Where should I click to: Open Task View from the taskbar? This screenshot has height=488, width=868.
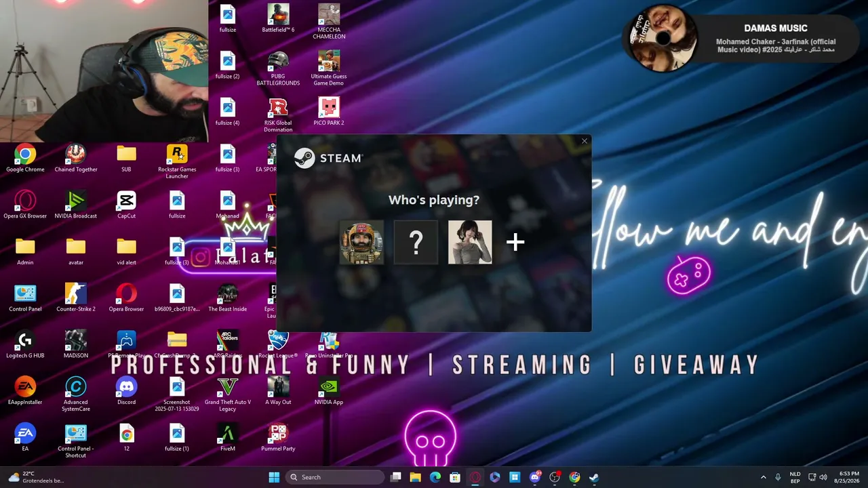[x=396, y=477]
